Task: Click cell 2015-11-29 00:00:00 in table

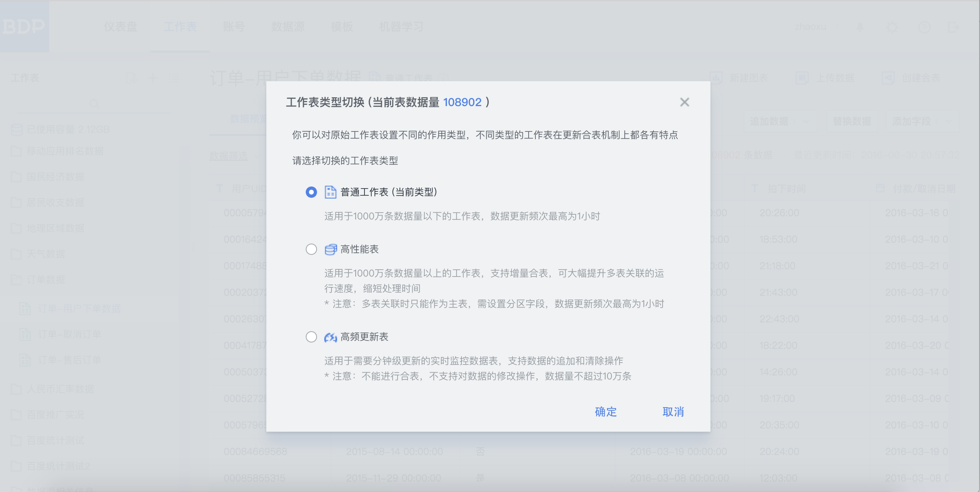Action: [x=393, y=478]
